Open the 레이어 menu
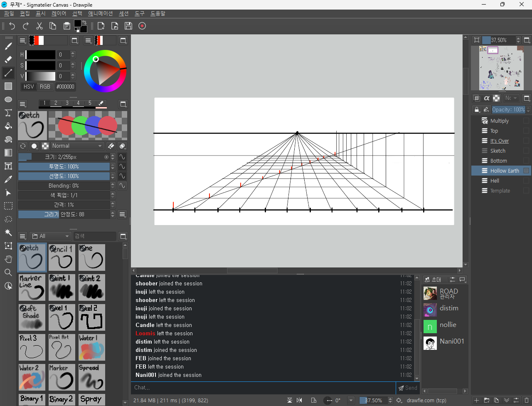 tap(59, 14)
